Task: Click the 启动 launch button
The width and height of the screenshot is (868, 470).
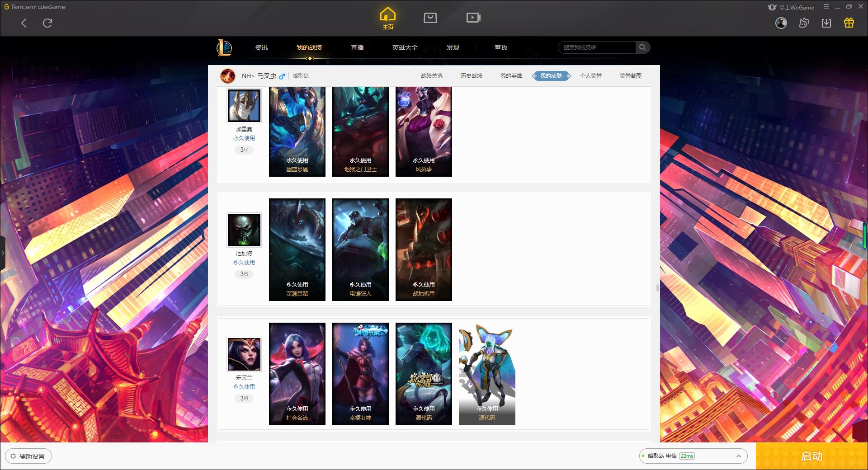Action: (811, 456)
